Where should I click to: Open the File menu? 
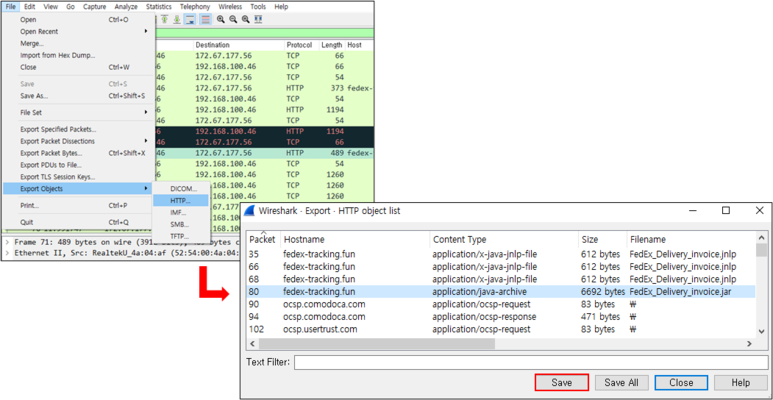11,7
